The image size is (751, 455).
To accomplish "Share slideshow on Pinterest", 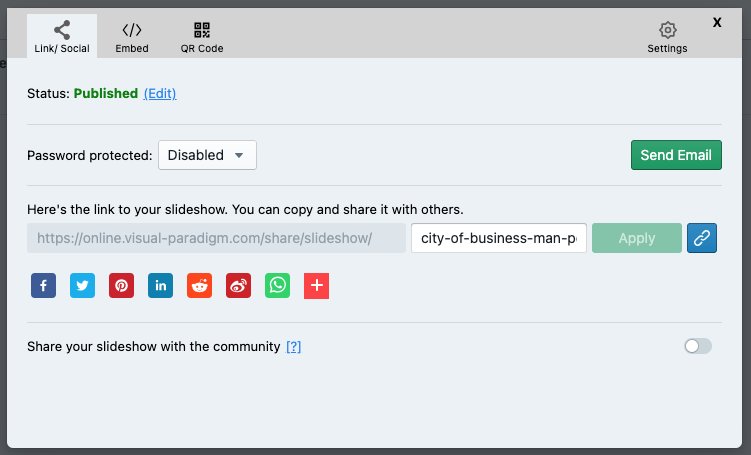I will click(x=121, y=286).
